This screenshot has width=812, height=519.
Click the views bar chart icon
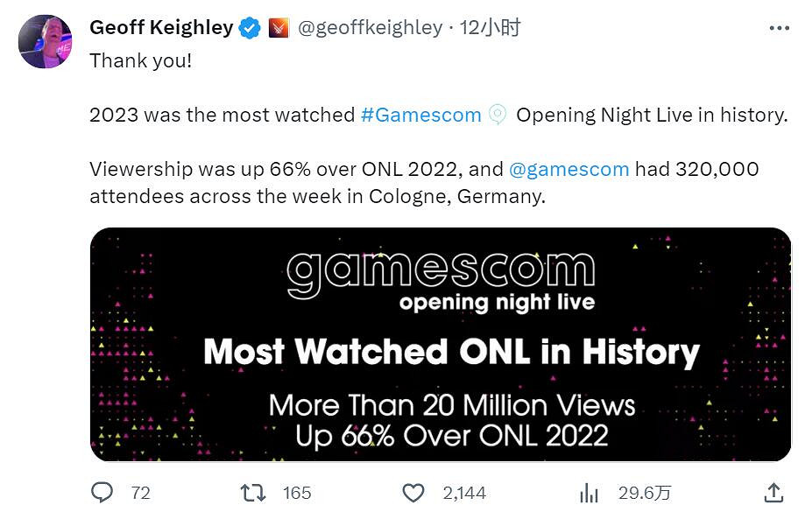pyautogui.click(x=589, y=493)
